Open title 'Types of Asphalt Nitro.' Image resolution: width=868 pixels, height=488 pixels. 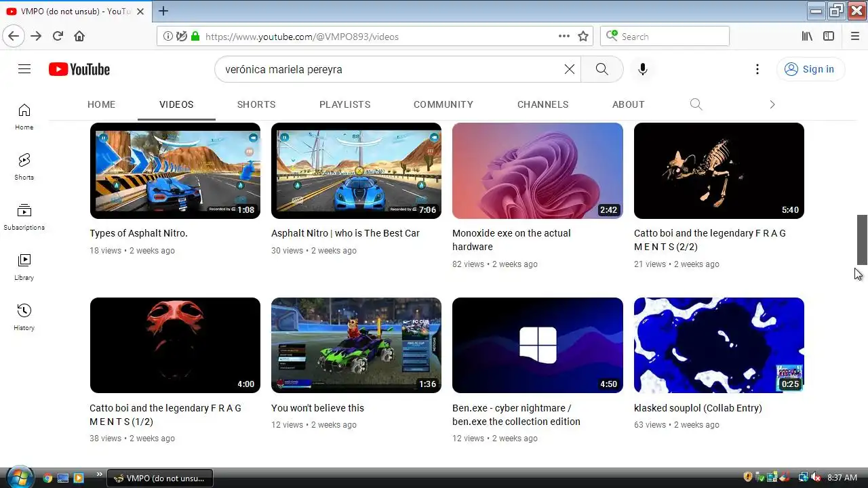(138, 233)
